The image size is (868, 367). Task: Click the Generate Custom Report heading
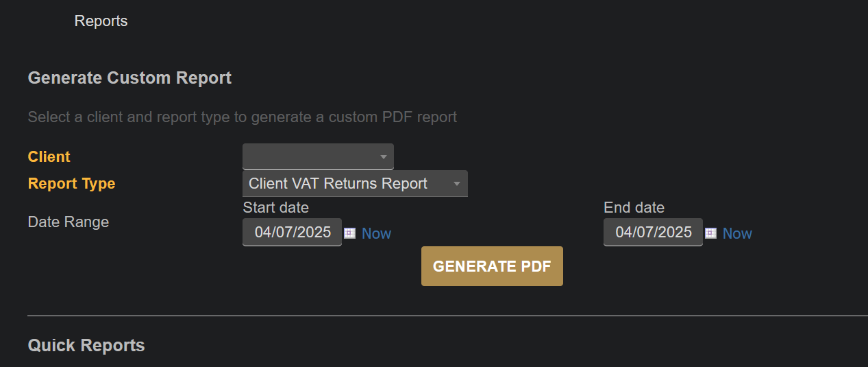tap(129, 78)
